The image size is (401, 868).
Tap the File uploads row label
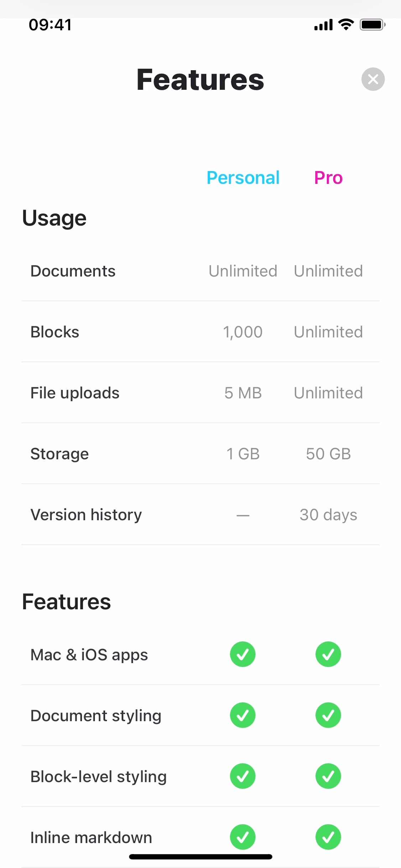click(x=75, y=393)
